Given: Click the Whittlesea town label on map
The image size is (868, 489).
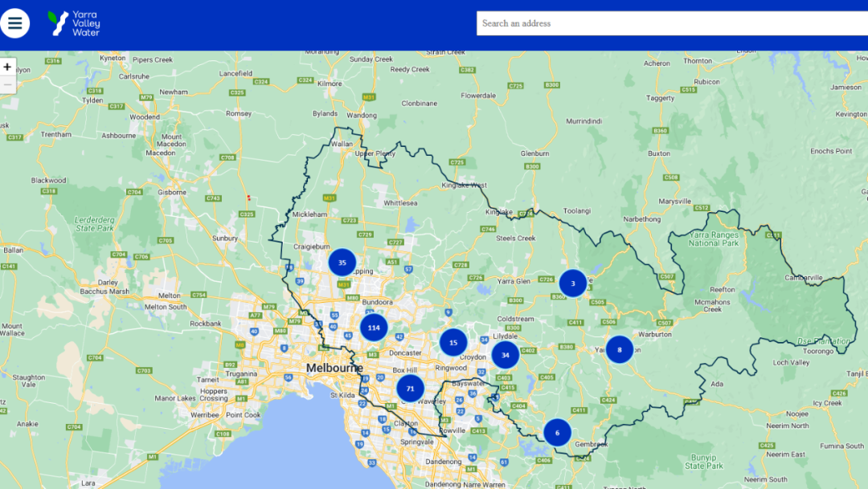Looking at the screenshot, I should click(402, 203).
